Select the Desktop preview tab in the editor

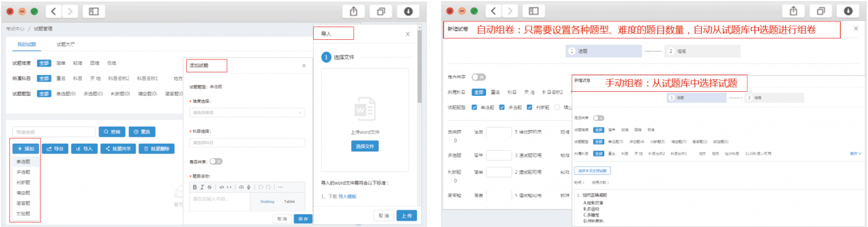click(x=267, y=202)
